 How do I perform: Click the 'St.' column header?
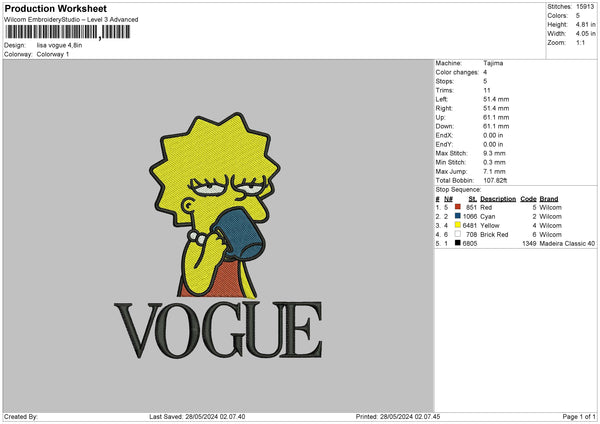pyautogui.click(x=473, y=199)
